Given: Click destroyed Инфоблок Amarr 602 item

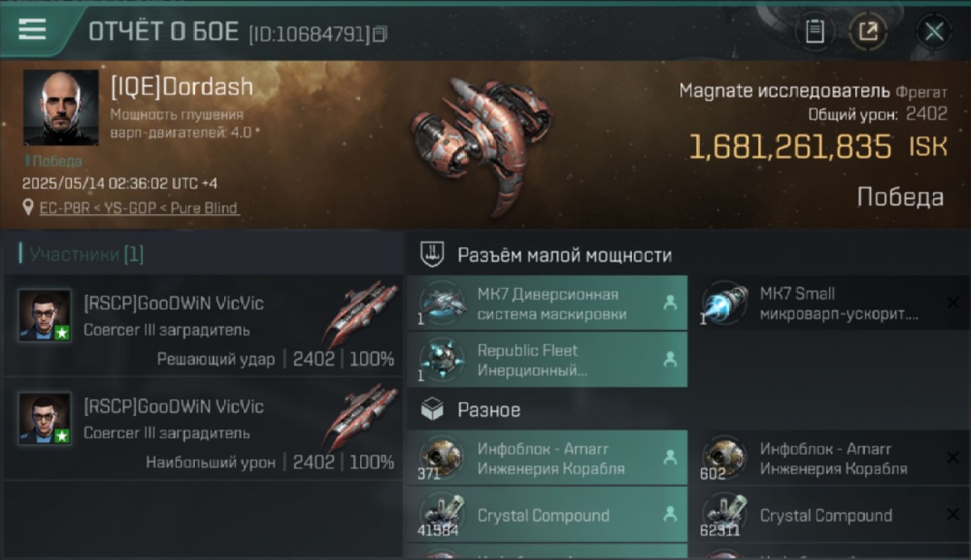Looking at the screenshot, I should click(x=830, y=458).
